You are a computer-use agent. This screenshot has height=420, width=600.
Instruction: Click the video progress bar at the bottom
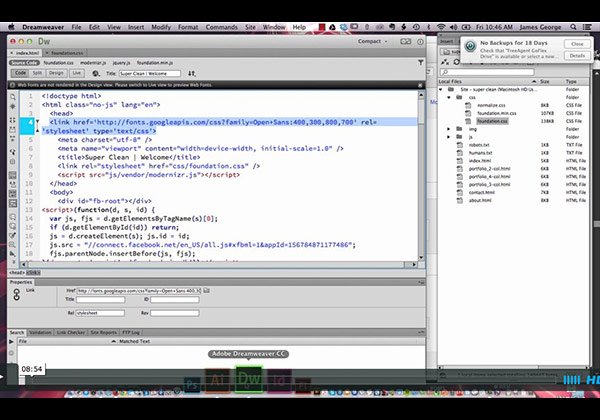[290, 380]
